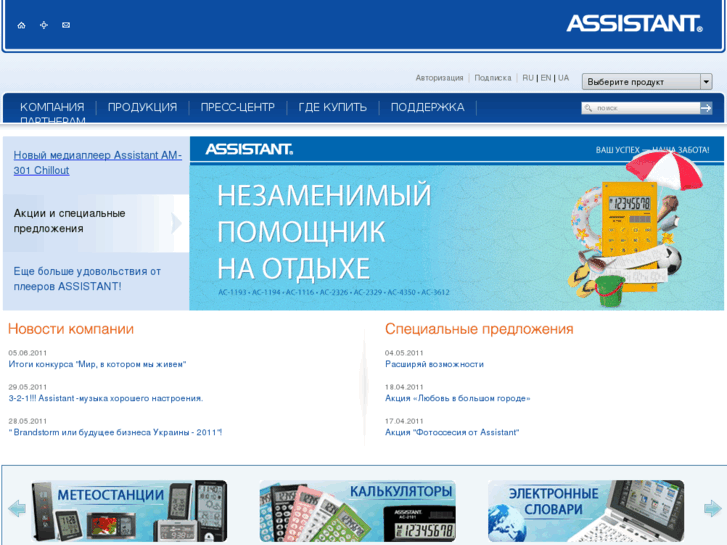This screenshot has width=727, height=545.
Task: Open offer 'Акция "Фотосессия от Assistant"'
Action: [x=452, y=432]
